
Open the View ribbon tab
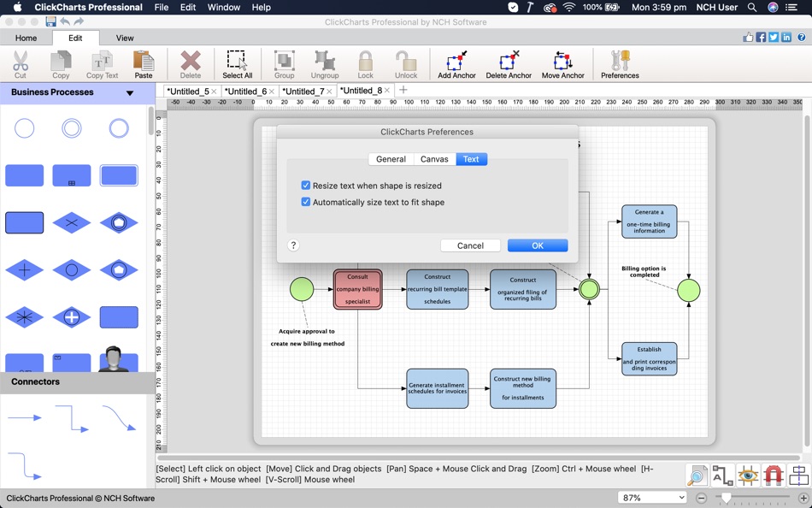click(125, 38)
